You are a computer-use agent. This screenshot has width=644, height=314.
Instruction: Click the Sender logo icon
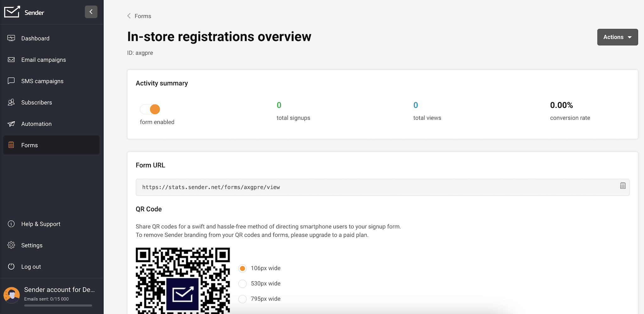point(12,12)
